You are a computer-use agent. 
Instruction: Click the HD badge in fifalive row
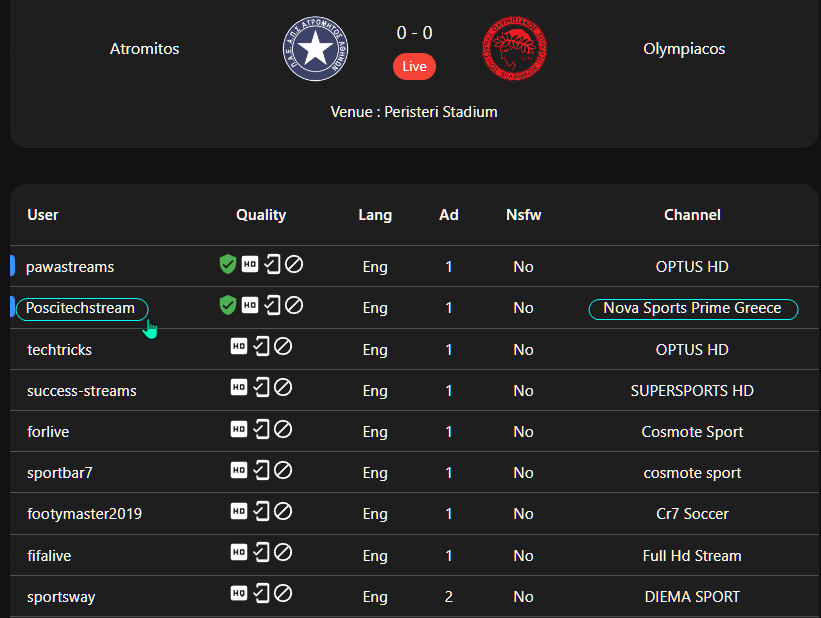239,552
